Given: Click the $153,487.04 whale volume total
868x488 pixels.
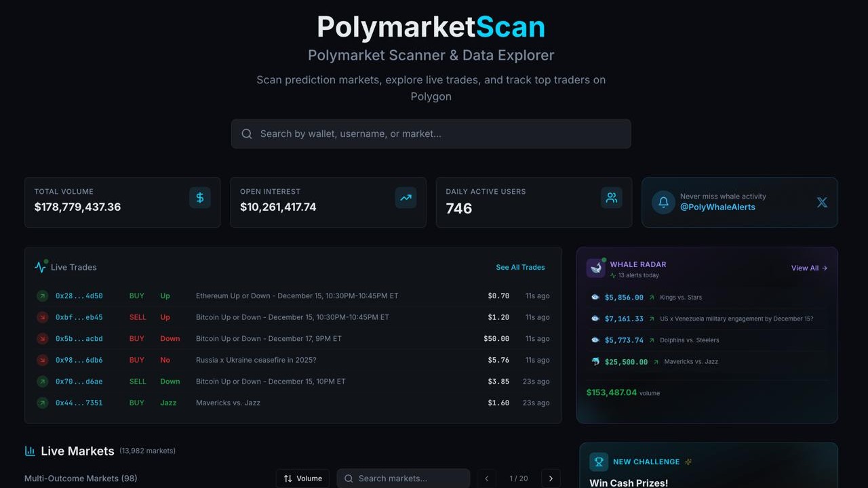Looking at the screenshot, I should [612, 392].
